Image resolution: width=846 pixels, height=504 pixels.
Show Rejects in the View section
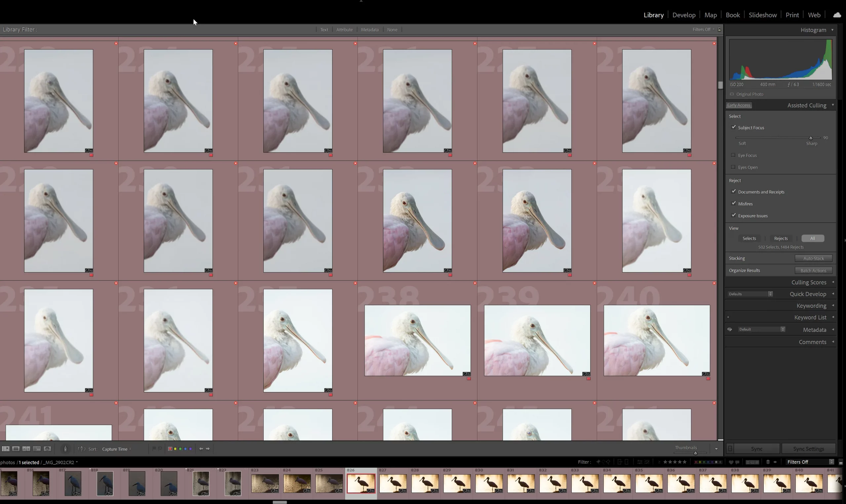(781, 238)
